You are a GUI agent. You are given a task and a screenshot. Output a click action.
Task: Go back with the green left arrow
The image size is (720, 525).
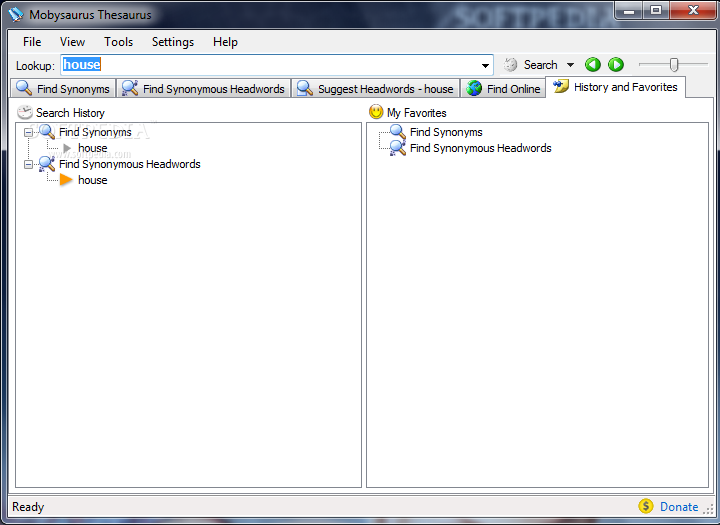[593, 65]
